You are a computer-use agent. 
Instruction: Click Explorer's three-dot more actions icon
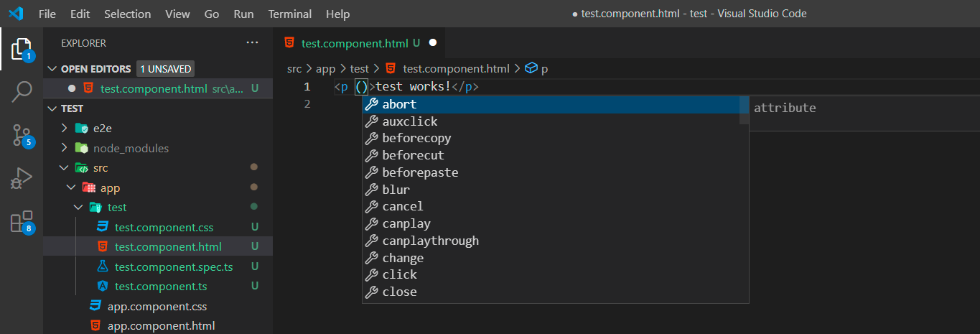pos(252,43)
